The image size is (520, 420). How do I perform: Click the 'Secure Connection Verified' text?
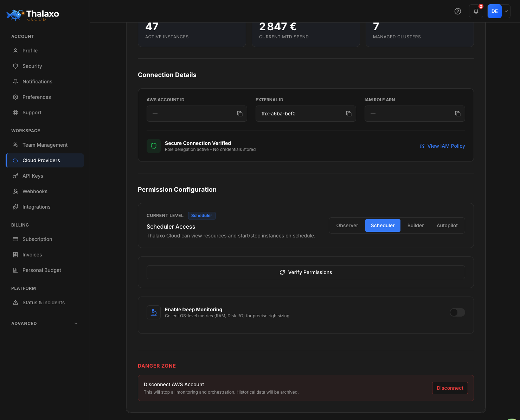point(198,143)
